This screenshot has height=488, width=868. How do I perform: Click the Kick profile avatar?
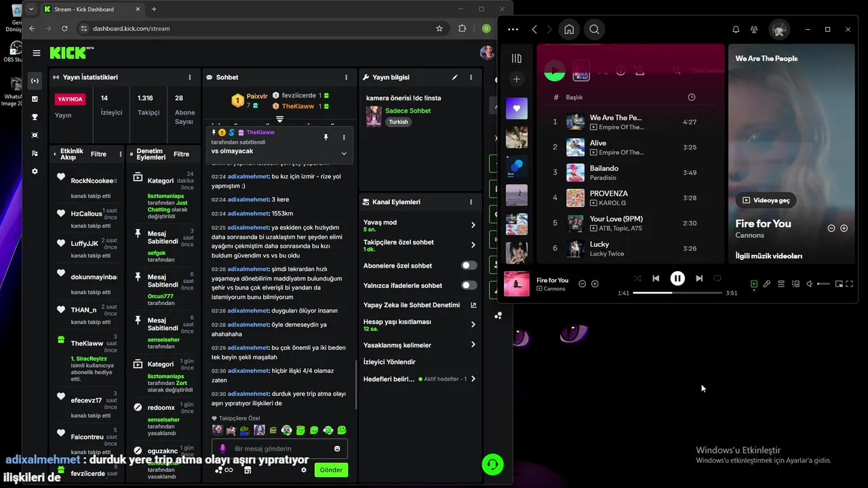pos(488,53)
